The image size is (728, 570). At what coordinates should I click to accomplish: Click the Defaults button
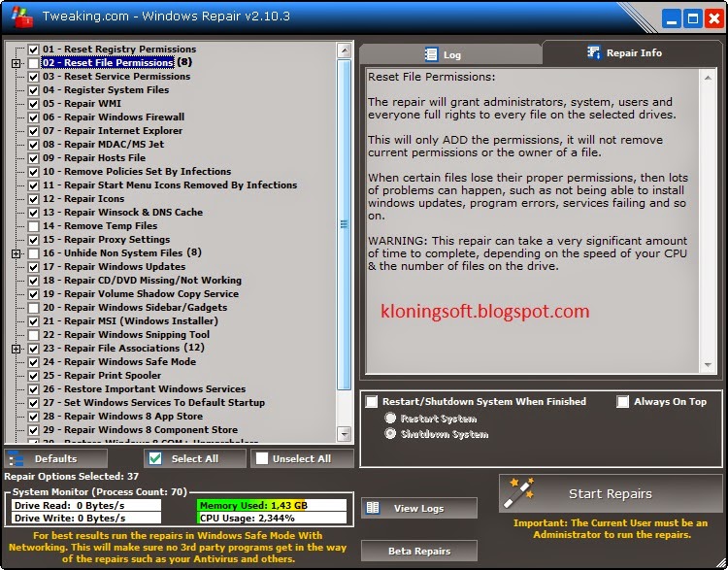click(x=55, y=458)
